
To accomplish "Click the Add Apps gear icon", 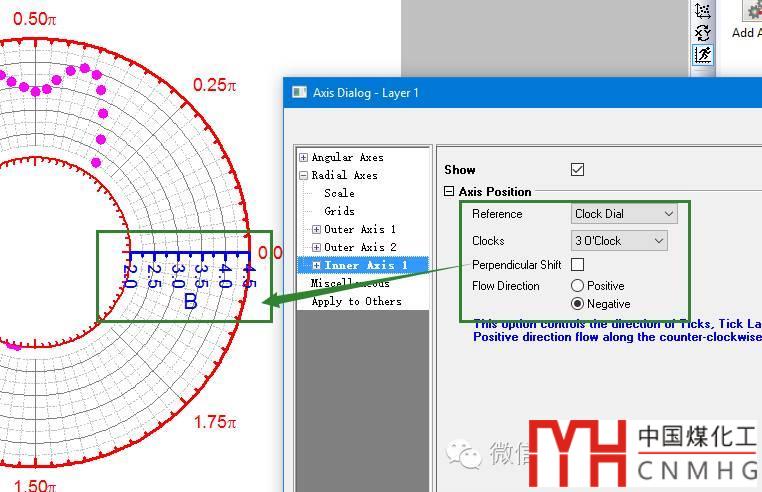I will coord(752,10).
